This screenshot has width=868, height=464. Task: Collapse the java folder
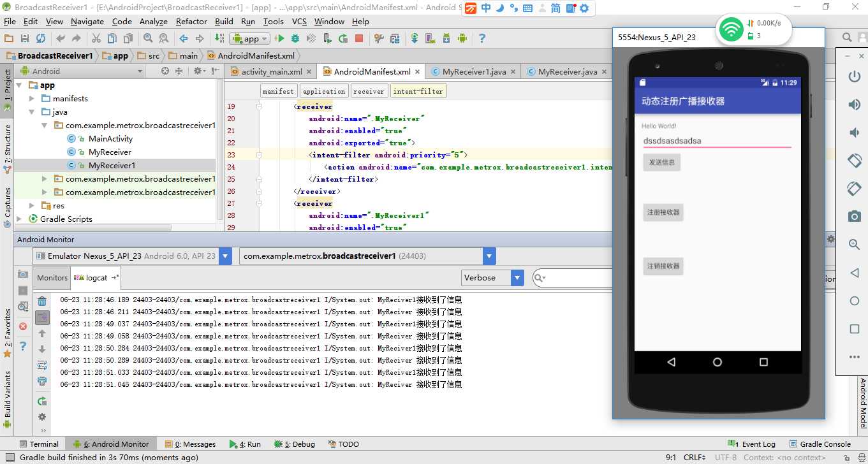click(32, 112)
